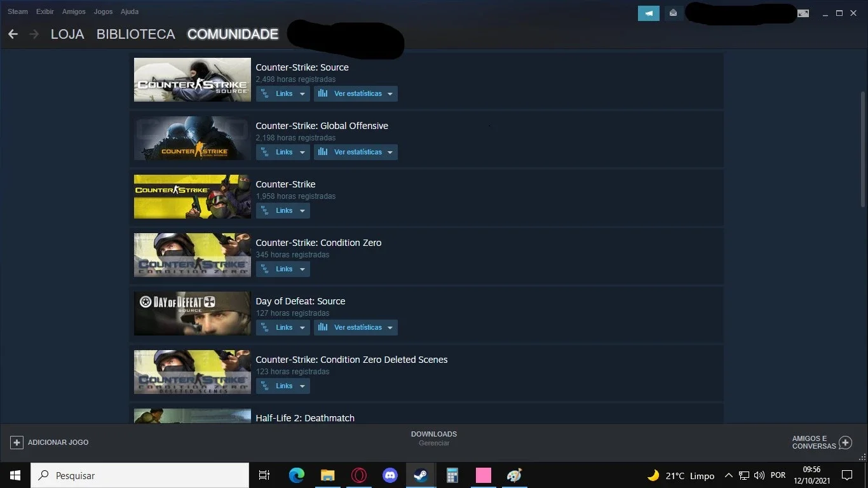Click stats bars icon for Day of Defeat
The height and width of the screenshot is (488, 868).
click(323, 327)
